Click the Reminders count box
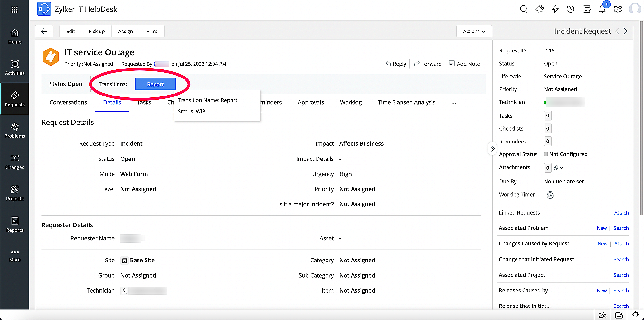644x320 pixels. (x=548, y=141)
